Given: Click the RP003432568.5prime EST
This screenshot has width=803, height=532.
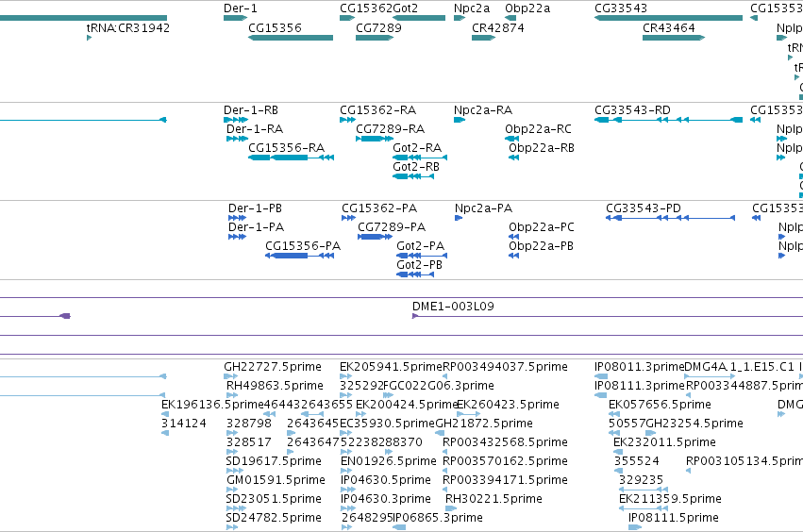Looking at the screenshot, I should pyautogui.click(x=444, y=452).
